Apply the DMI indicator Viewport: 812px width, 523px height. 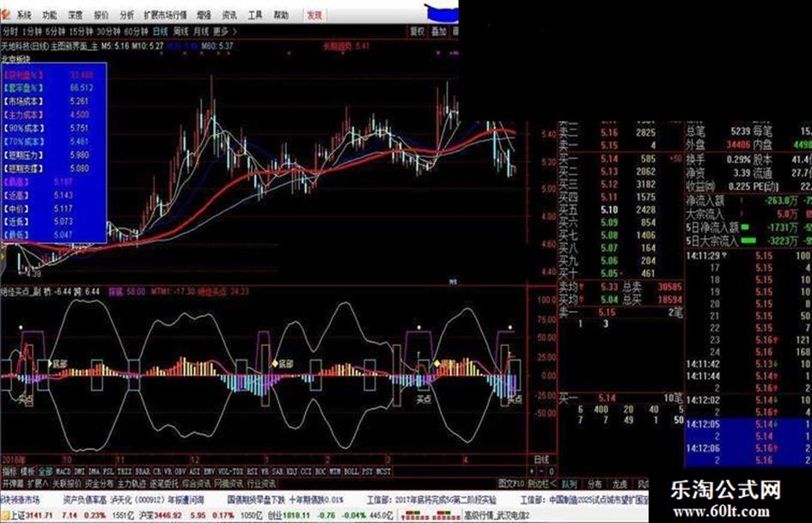tap(80, 471)
